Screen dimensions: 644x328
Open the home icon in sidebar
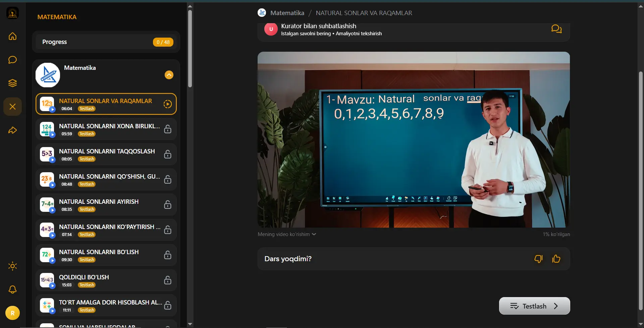coord(12,36)
